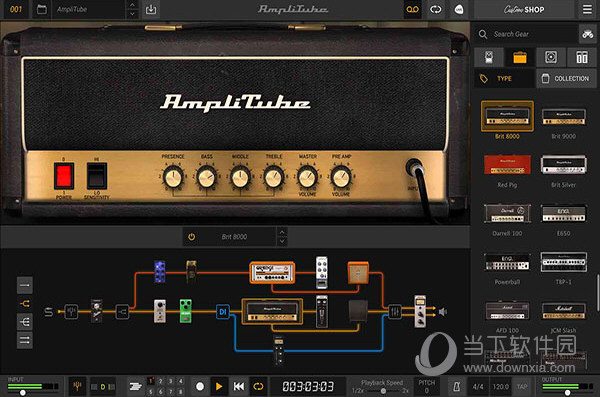This screenshot has height=397, width=600.
Task: Click the INPUT level slider handle
Action: tap(23, 393)
